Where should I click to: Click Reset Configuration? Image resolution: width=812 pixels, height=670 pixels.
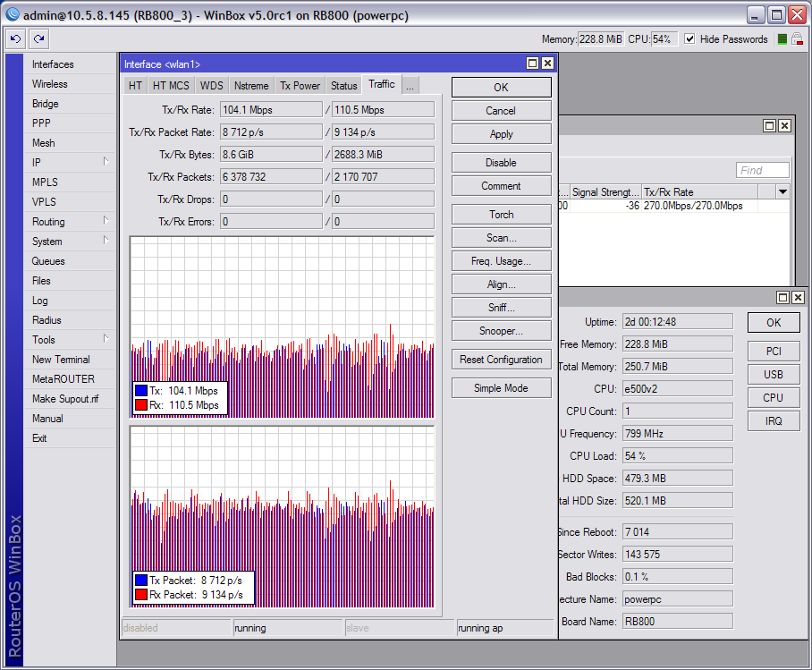(501, 359)
